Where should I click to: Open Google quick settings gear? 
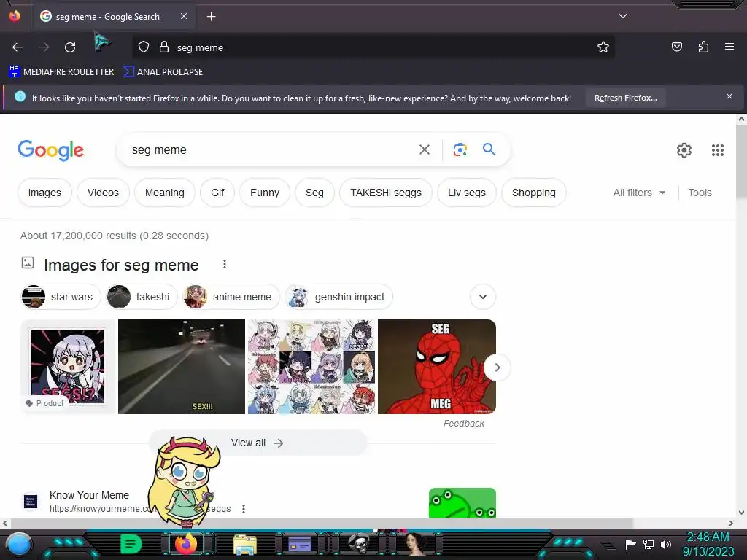(x=684, y=150)
